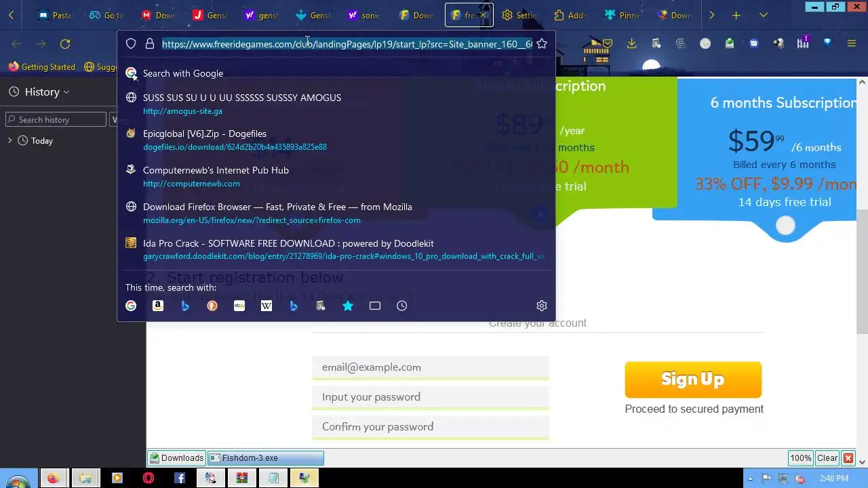Select the Search with Google suggestion
This screenshot has height=488, width=868.
336,73
